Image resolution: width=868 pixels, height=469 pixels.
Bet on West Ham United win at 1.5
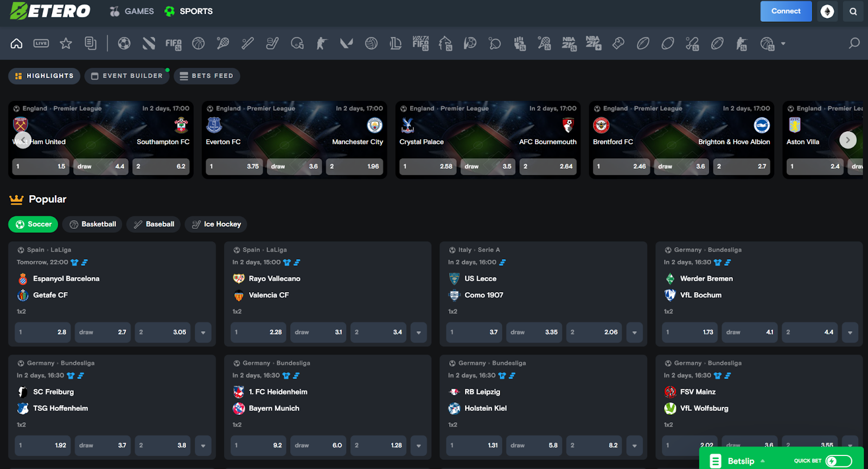tap(41, 166)
